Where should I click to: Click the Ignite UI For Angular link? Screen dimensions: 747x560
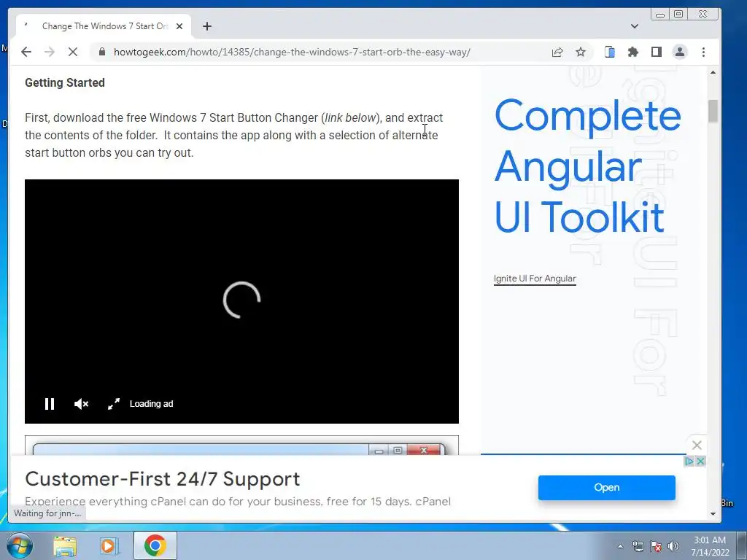pyautogui.click(x=535, y=279)
